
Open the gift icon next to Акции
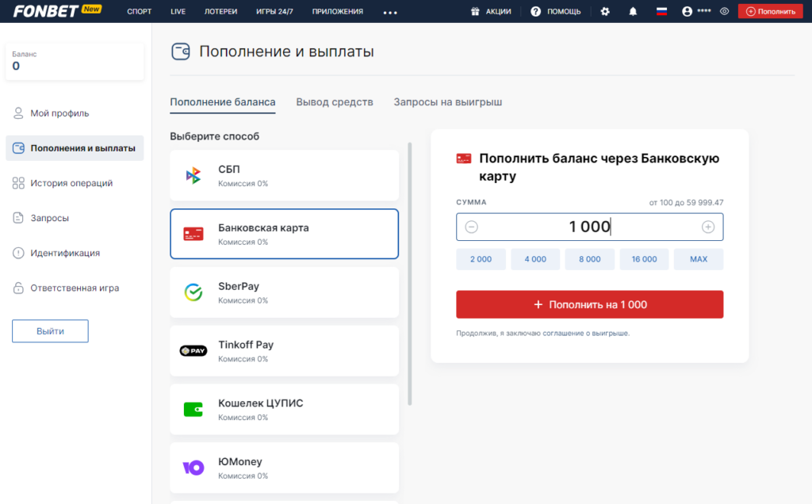click(475, 11)
